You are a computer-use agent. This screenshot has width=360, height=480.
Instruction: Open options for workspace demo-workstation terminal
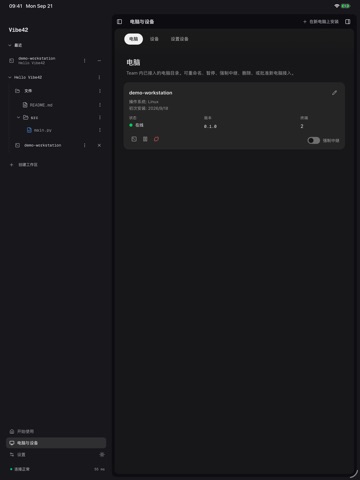(84, 145)
